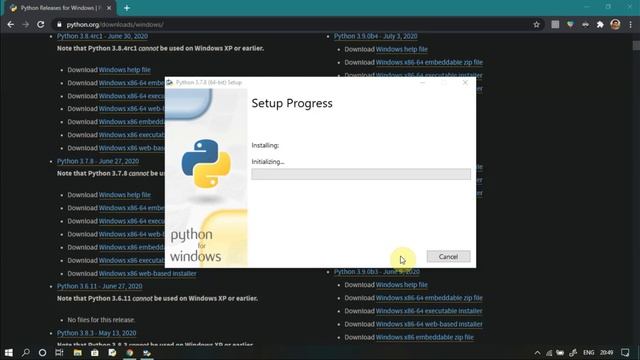The height and width of the screenshot is (360, 640).
Task: Open Python 3.8.4rc1 - June 30, 2020 release link
Action: (102, 36)
